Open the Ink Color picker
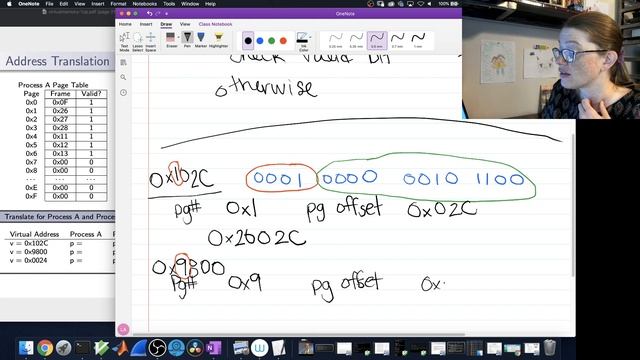Screen dimensions: 640x360 [x=302, y=42]
